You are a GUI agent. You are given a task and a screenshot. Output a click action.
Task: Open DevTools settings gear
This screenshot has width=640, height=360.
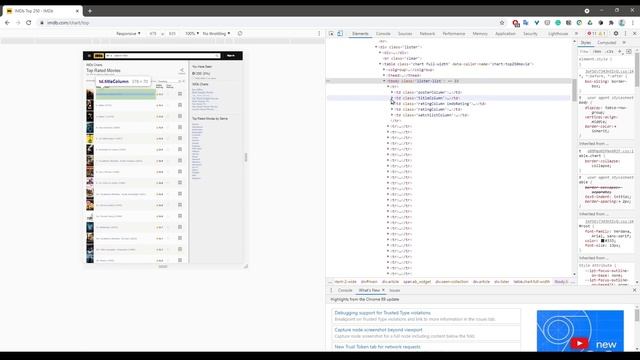(x=616, y=33)
